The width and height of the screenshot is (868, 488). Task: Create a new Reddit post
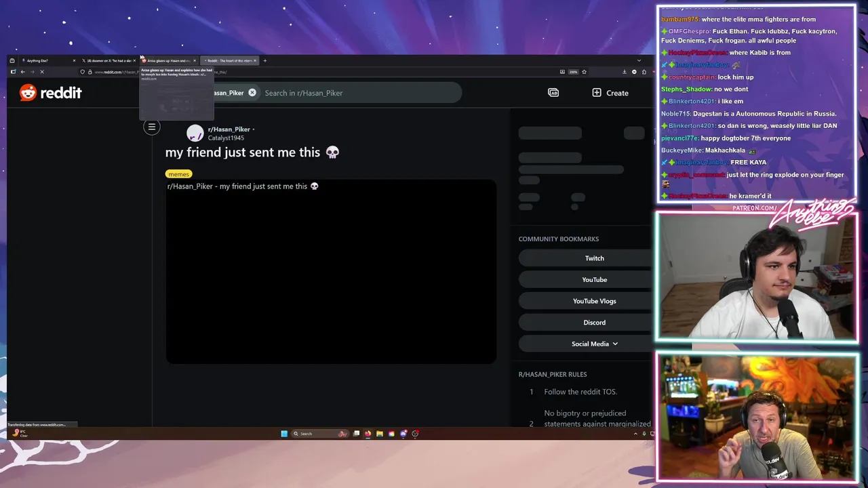coord(610,93)
